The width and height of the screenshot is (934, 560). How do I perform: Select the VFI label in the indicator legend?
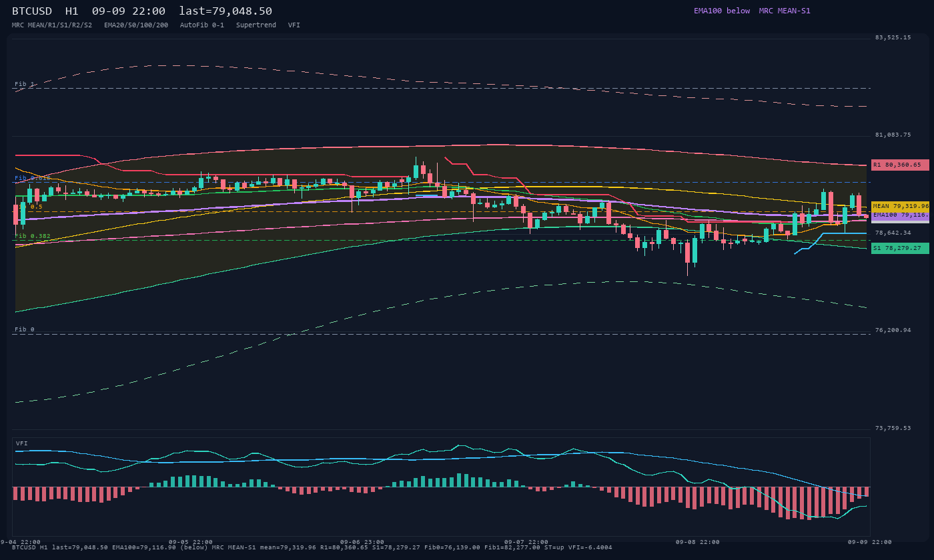coord(294,25)
